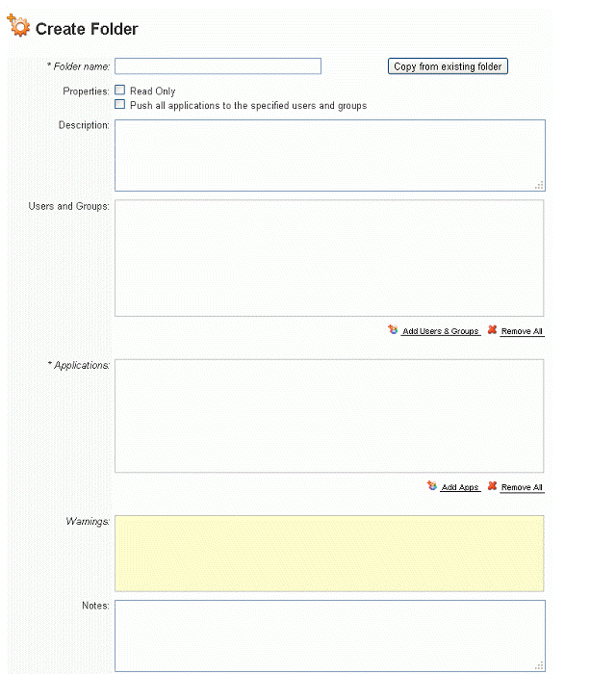Image resolution: width=616 pixels, height=674 pixels.
Task: Click the Applications list box
Action: click(x=329, y=416)
